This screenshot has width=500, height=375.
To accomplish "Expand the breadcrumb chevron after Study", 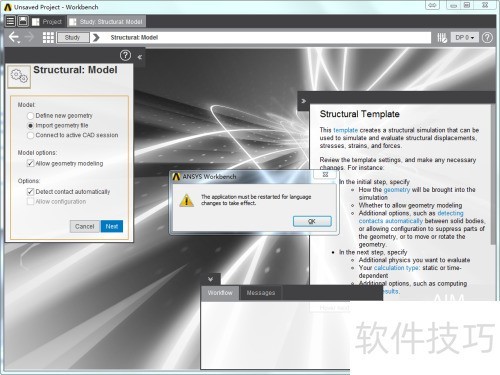I will coord(96,37).
